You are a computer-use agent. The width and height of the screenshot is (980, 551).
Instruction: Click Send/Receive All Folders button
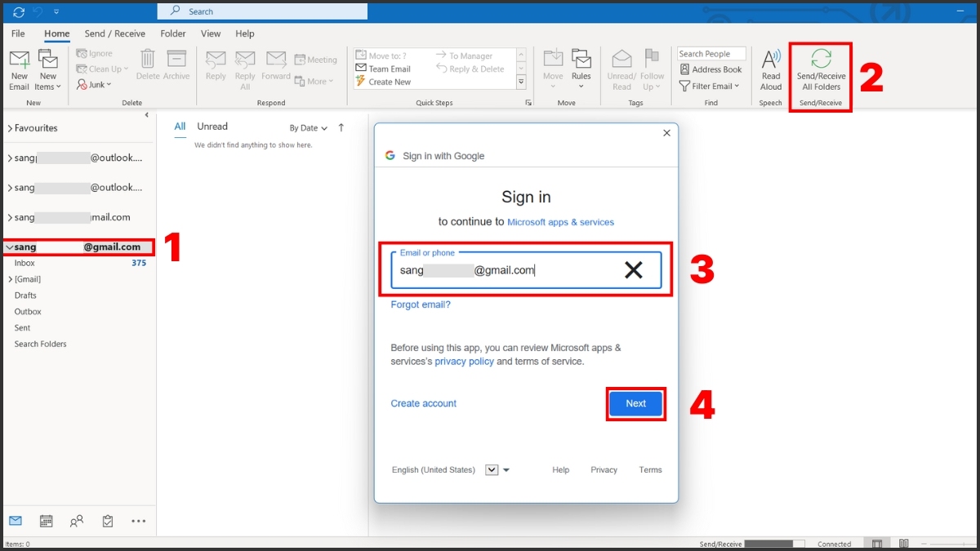pyautogui.click(x=821, y=70)
